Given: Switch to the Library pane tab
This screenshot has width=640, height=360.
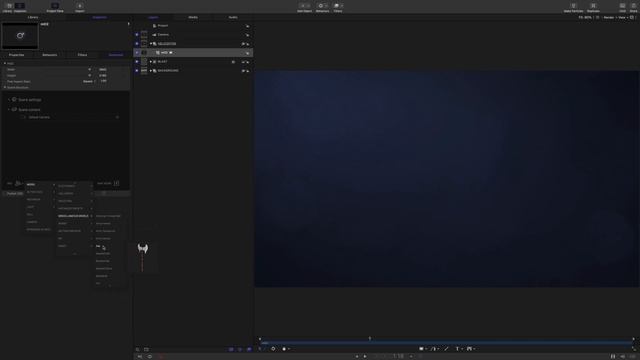Looking at the screenshot, I should (33, 18).
